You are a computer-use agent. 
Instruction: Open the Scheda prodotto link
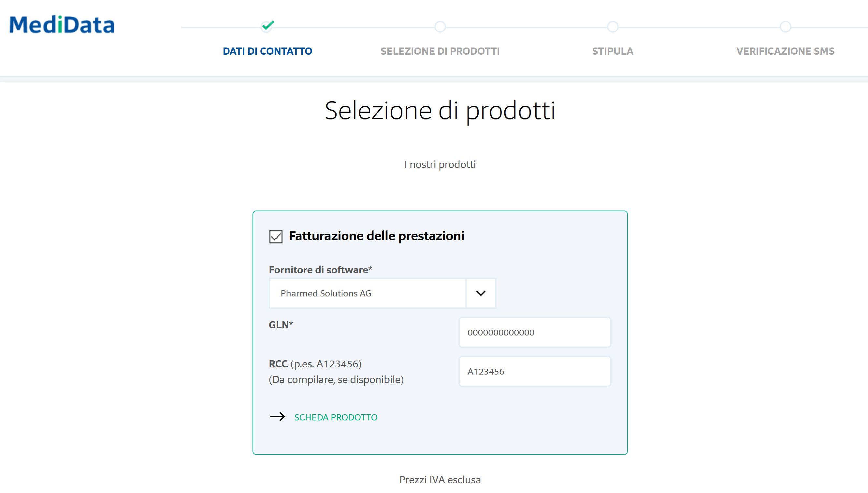click(x=336, y=417)
